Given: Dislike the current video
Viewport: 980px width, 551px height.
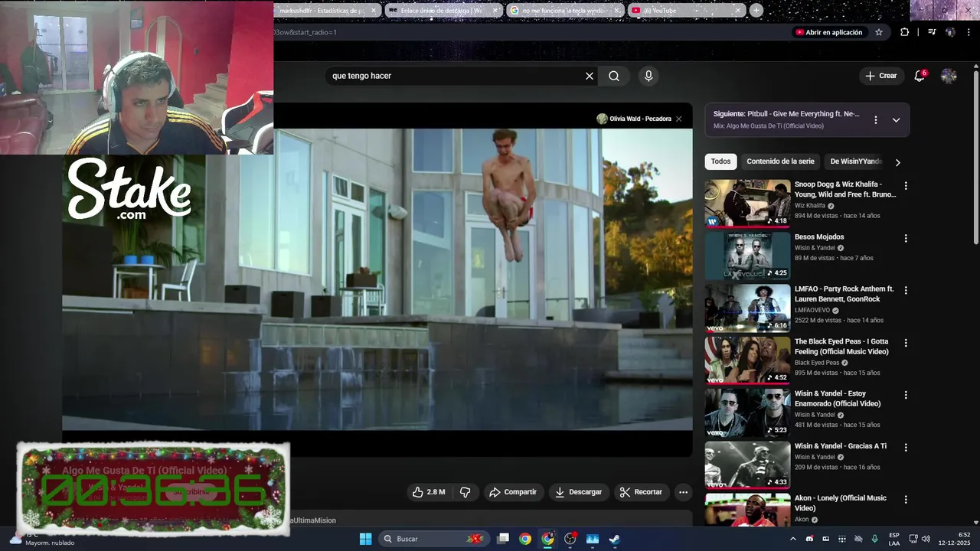Looking at the screenshot, I should pyautogui.click(x=465, y=492).
